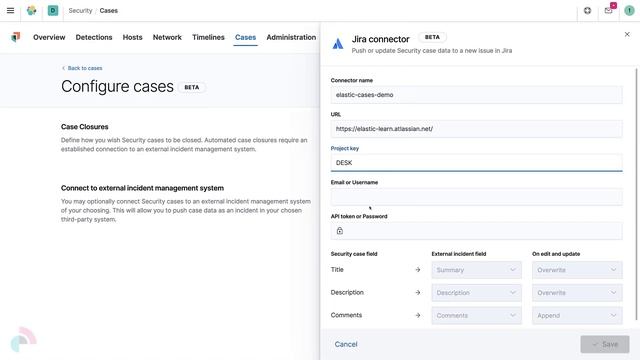Click the Configure cases page title
640x360 pixels.
coord(117,87)
